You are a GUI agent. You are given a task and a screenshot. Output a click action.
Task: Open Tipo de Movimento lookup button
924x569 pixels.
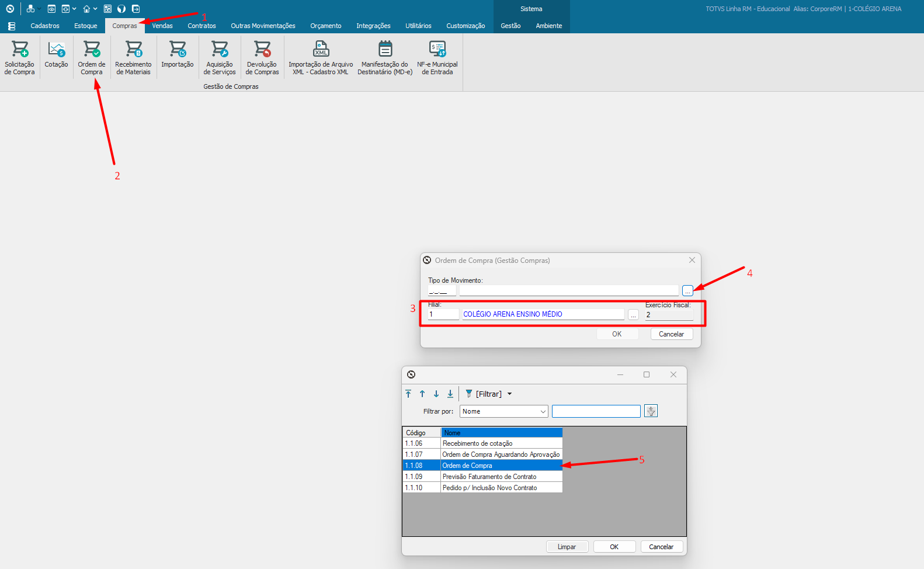[x=687, y=291]
